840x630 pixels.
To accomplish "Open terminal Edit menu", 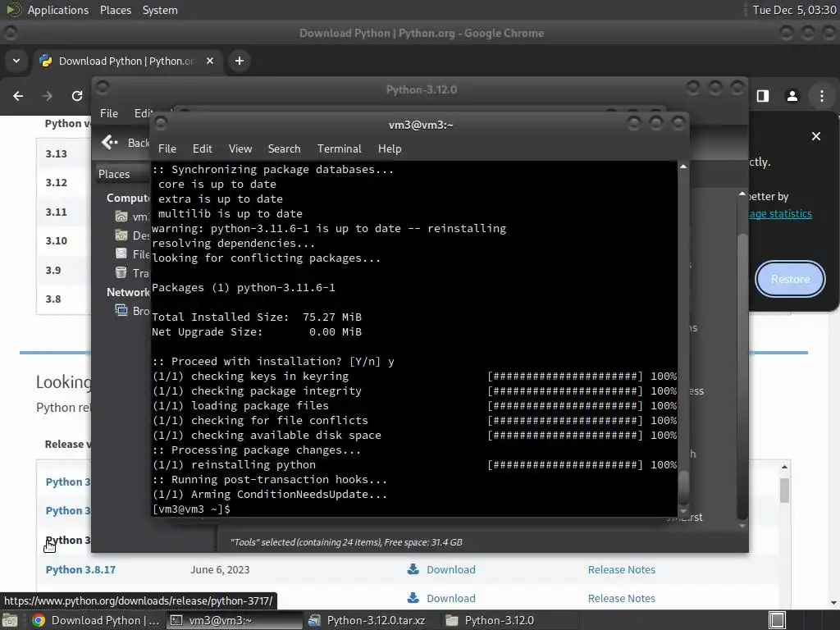I will (x=203, y=149).
